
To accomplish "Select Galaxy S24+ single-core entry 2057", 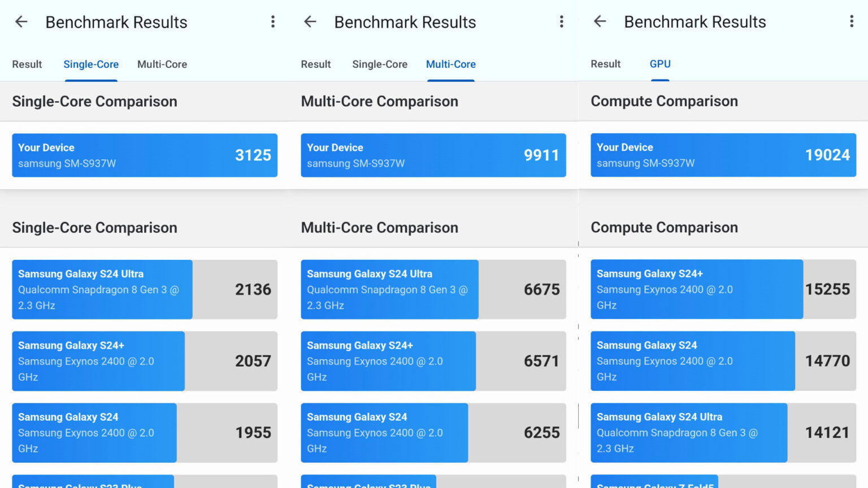I will pos(145,361).
